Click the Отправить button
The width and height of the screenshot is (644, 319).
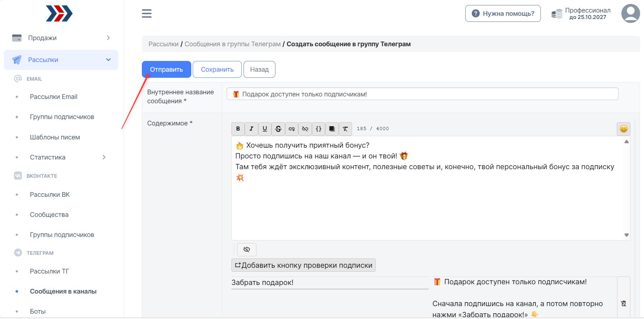(x=166, y=70)
